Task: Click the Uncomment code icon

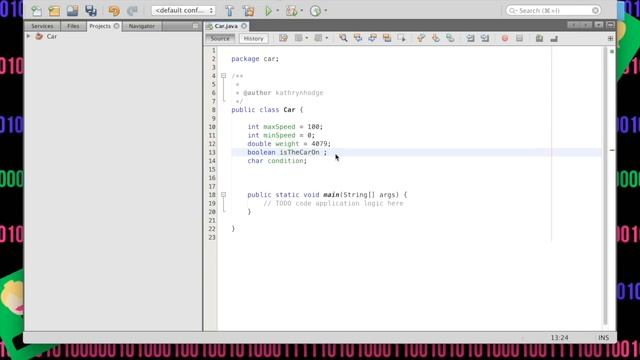Action: [x=554, y=38]
